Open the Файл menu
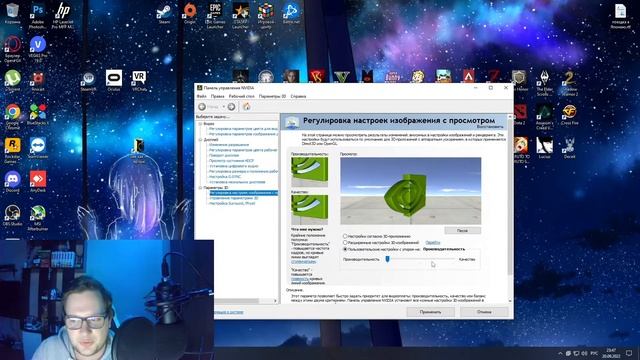 coord(202,96)
